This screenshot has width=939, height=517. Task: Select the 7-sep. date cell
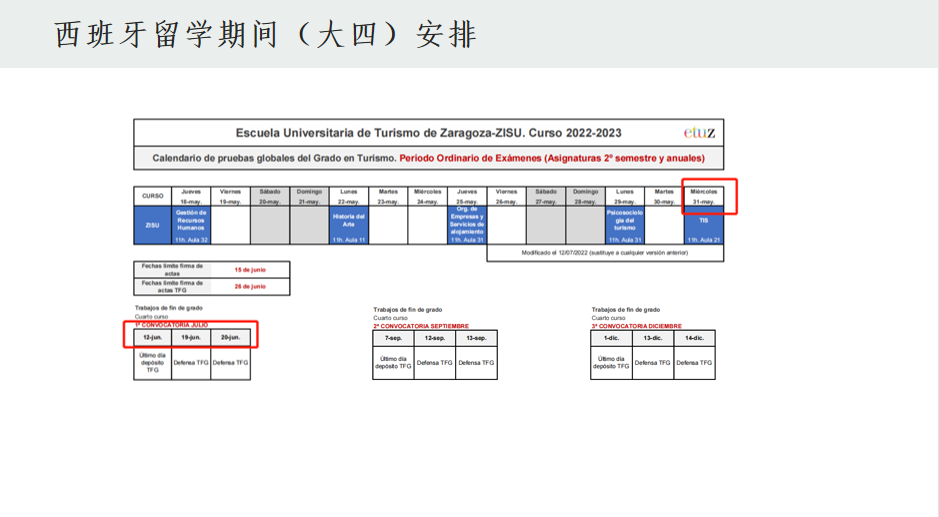(x=394, y=338)
